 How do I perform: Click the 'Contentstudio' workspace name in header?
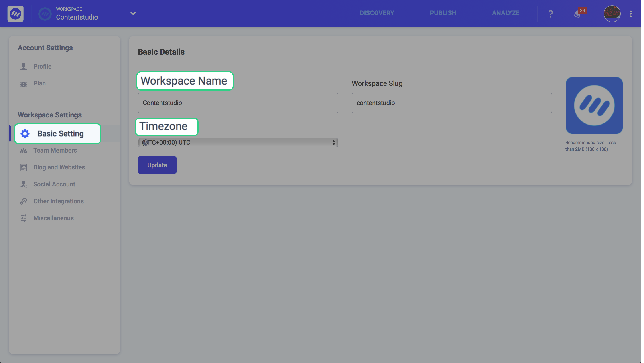pyautogui.click(x=77, y=17)
